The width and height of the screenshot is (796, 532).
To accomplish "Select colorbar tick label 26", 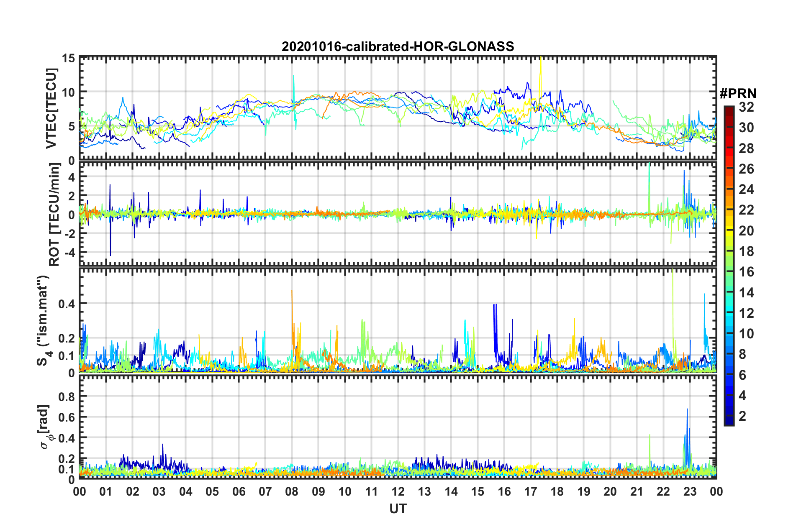I will point(746,169).
